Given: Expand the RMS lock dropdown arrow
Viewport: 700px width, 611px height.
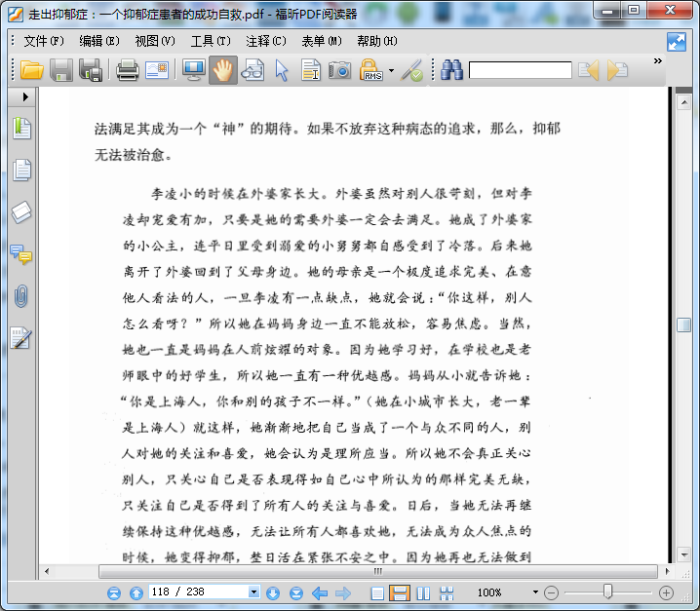Looking at the screenshot, I should point(392,70).
